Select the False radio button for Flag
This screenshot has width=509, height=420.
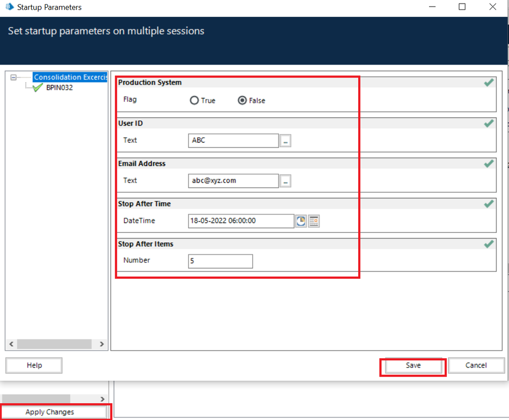pos(243,100)
